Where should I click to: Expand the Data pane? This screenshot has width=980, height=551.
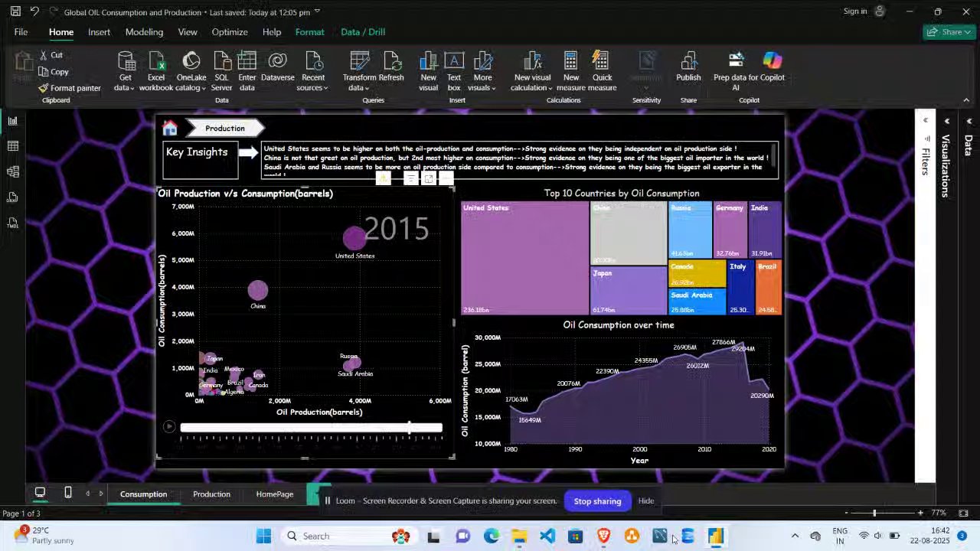pyautogui.click(x=969, y=121)
